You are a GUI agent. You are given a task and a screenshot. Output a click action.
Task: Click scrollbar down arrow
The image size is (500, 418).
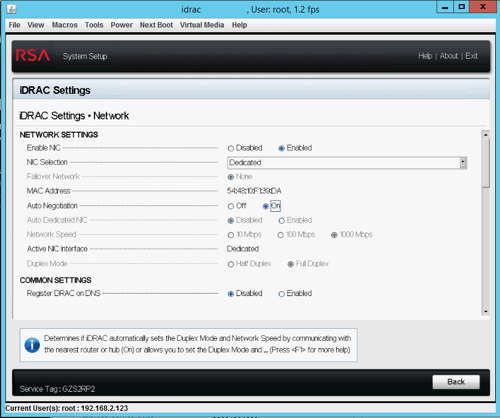click(486, 311)
